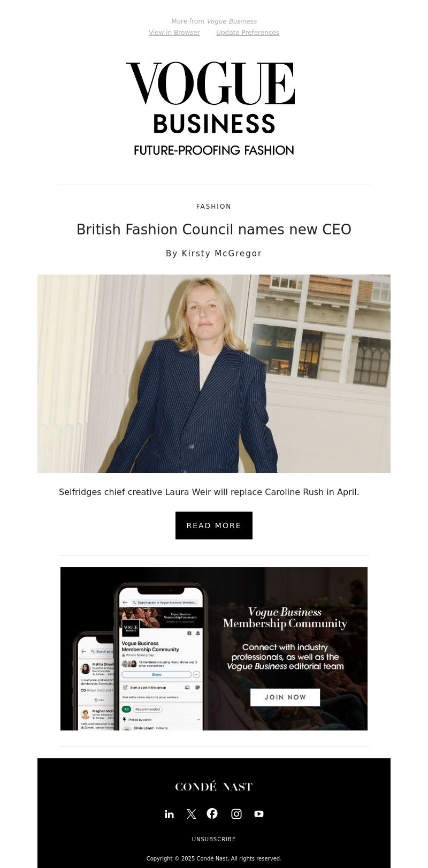The image size is (428, 868).
Task: Click the Vogue Business header logo
Action: 211,97
